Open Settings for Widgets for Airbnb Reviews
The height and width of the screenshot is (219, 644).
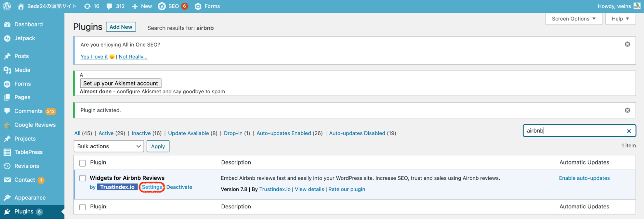(x=152, y=187)
